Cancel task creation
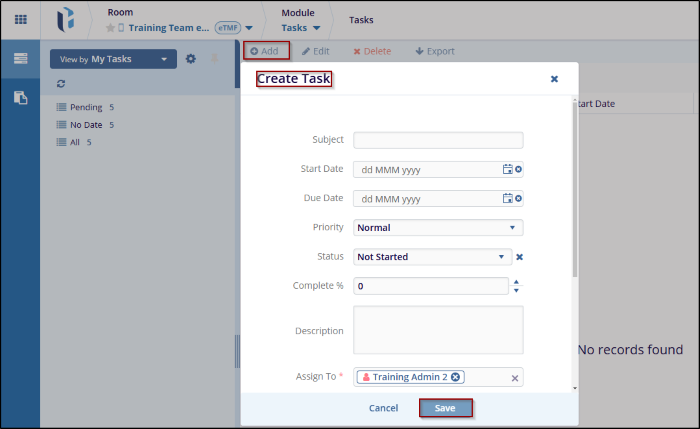Viewport: 700px width, 429px height. point(383,408)
